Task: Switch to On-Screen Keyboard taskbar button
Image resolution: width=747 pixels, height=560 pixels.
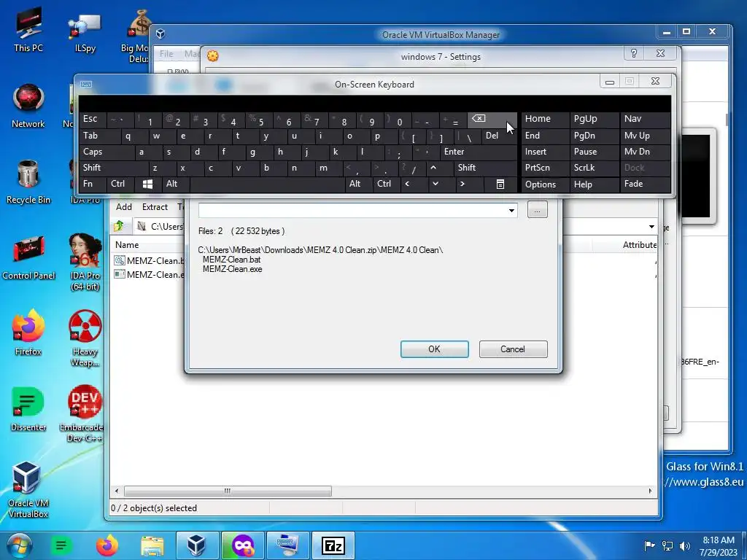Action: pos(288,545)
